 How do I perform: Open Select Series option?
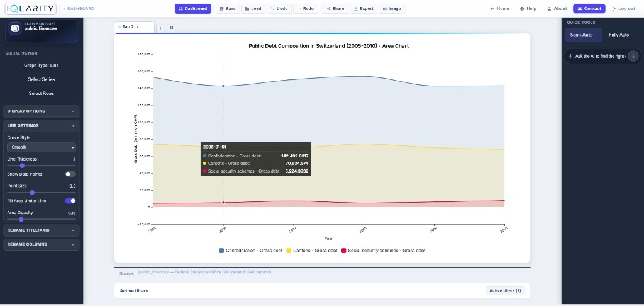tap(42, 79)
